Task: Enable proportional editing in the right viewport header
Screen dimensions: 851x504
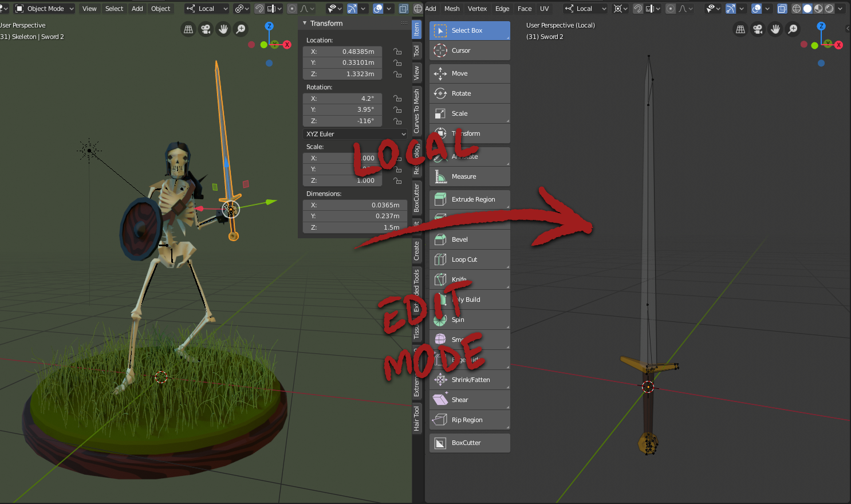Action: [x=671, y=9]
